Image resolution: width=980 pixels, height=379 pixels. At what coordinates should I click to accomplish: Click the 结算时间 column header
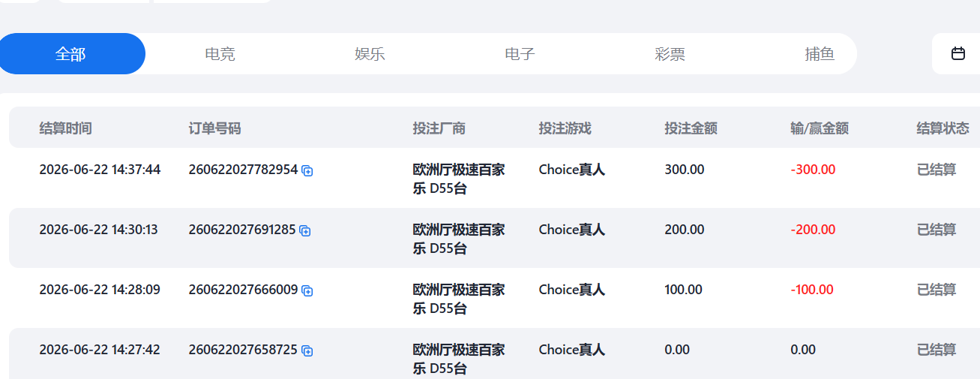pyautogui.click(x=65, y=128)
